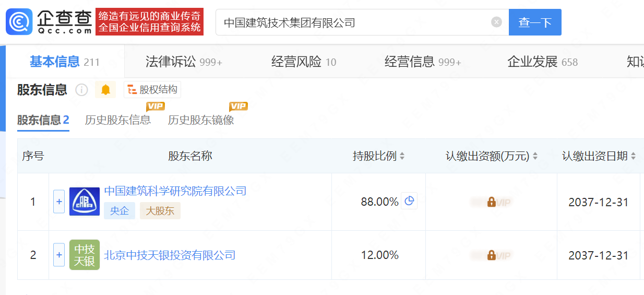Click the bell notification icon
Screen dimensions: 644x295
(105, 90)
